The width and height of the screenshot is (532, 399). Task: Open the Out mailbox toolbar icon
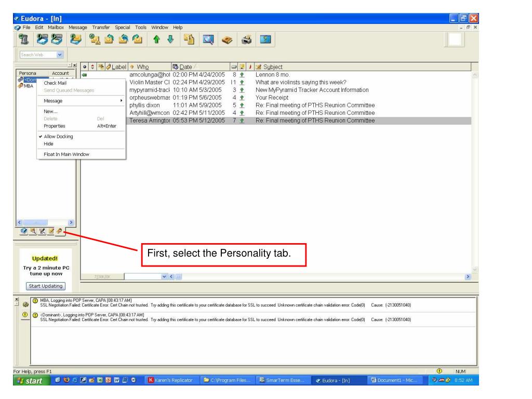(x=57, y=39)
